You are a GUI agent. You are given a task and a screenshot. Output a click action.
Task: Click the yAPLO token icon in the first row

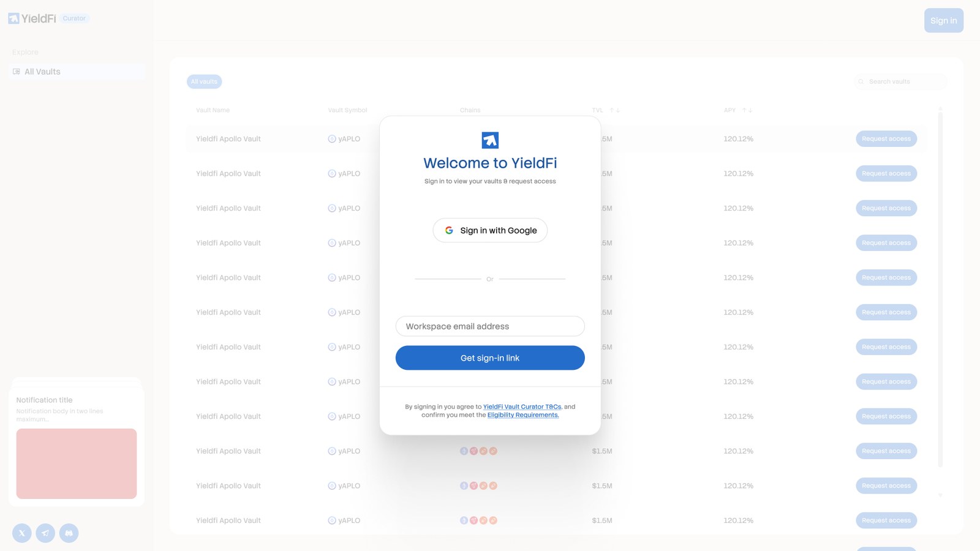[332, 139]
